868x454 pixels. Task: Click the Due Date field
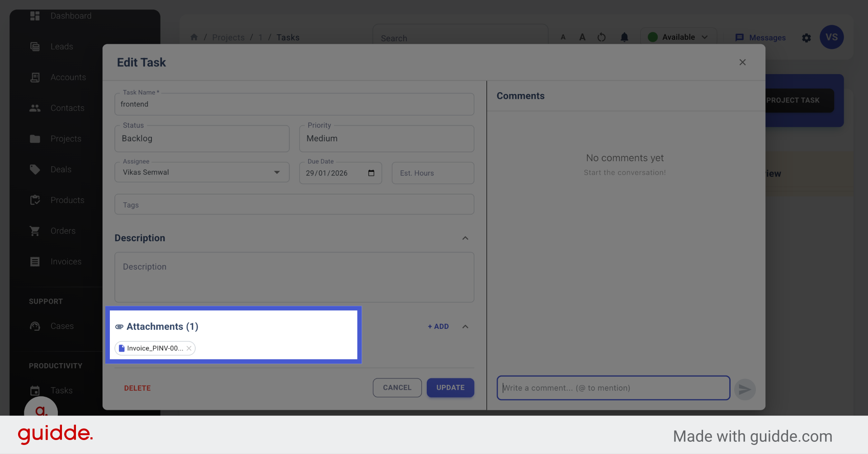pos(340,173)
